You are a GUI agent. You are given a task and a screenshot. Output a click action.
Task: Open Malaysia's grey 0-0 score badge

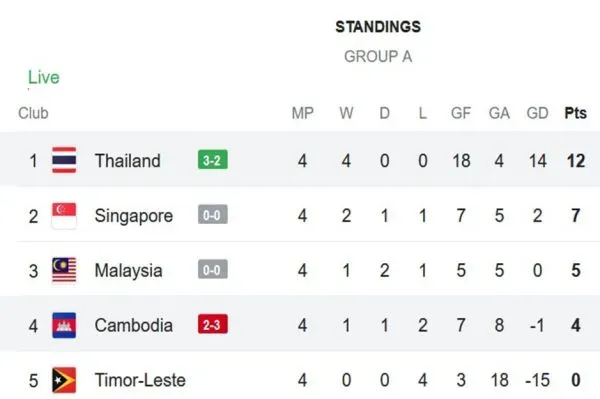[213, 270]
